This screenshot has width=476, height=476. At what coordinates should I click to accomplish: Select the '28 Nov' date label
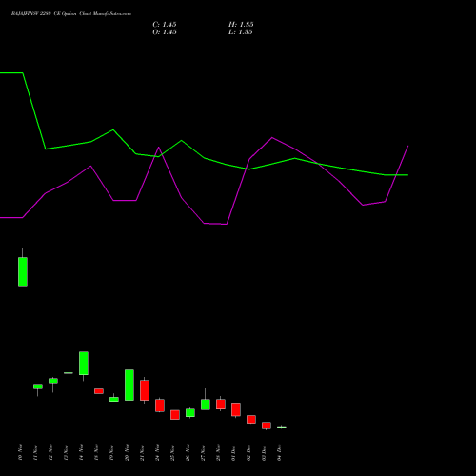tap(218, 452)
